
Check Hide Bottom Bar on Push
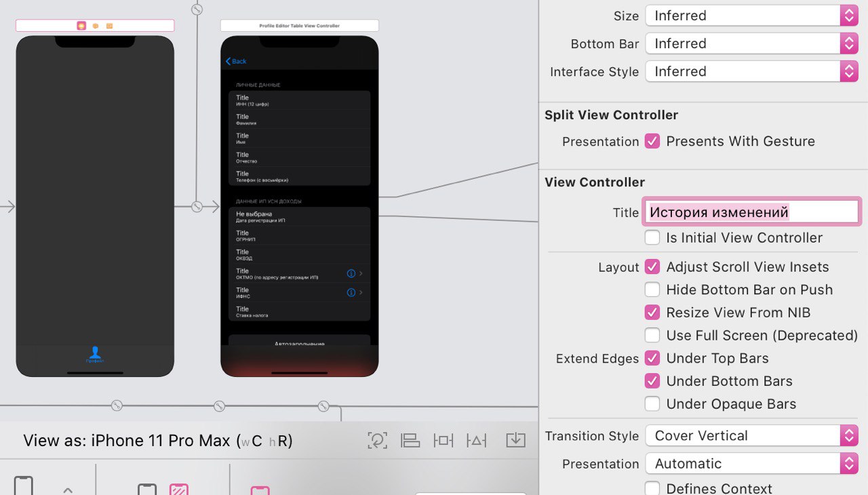pos(652,290)
